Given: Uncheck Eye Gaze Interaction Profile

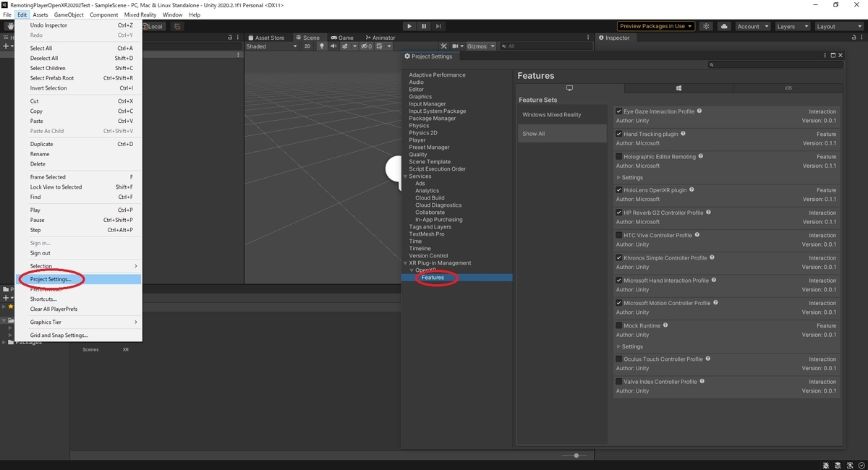Looking at the screenshot, I should pos(618,111).
